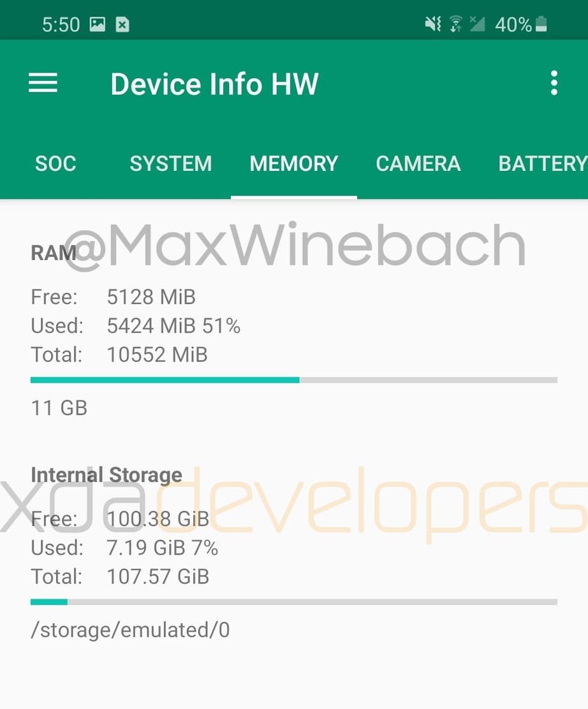Viewport: 588px width, 709px height.
Task: Tap the image notification icon in status bar
Action: 97,24
